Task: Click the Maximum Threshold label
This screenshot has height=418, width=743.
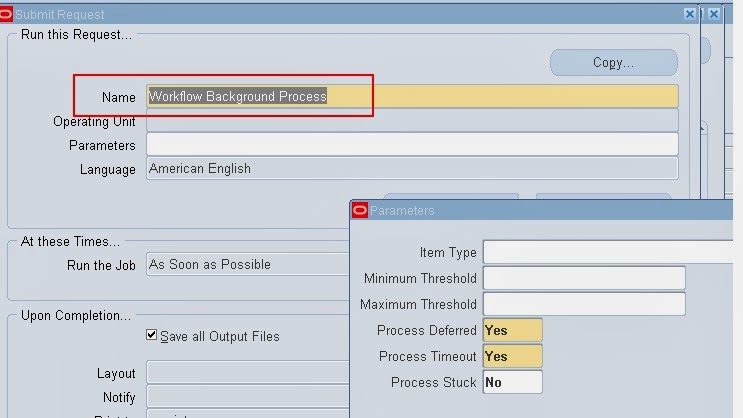Action: pos(418,304)
